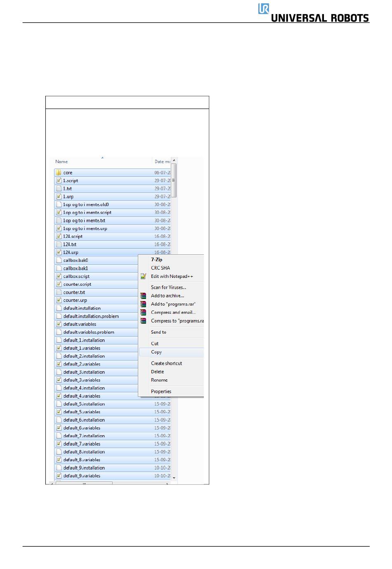
Task: Select the file 1op og to i mente.old0
Action: pos(112,204)
